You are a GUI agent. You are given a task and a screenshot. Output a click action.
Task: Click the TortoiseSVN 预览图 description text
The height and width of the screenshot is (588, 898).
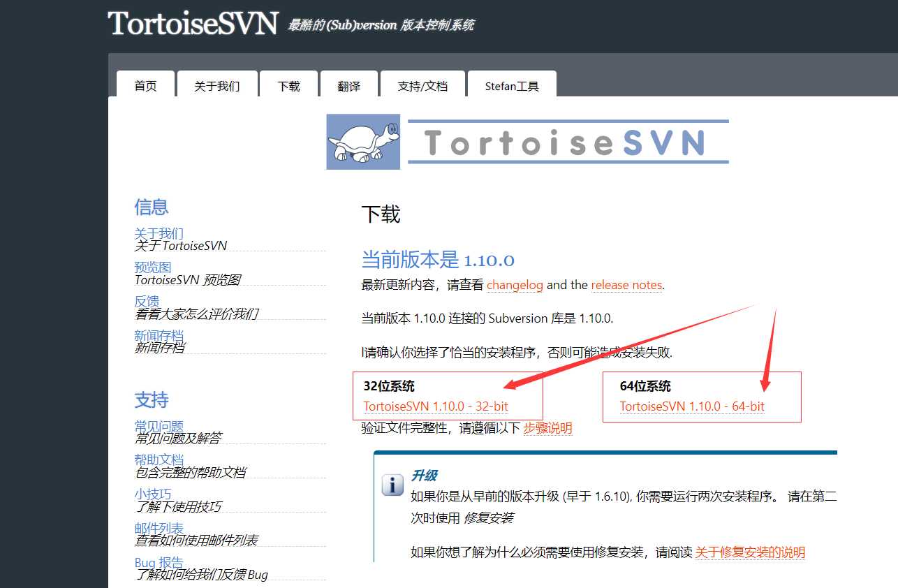pyautogui.click(x=187, y=279)
